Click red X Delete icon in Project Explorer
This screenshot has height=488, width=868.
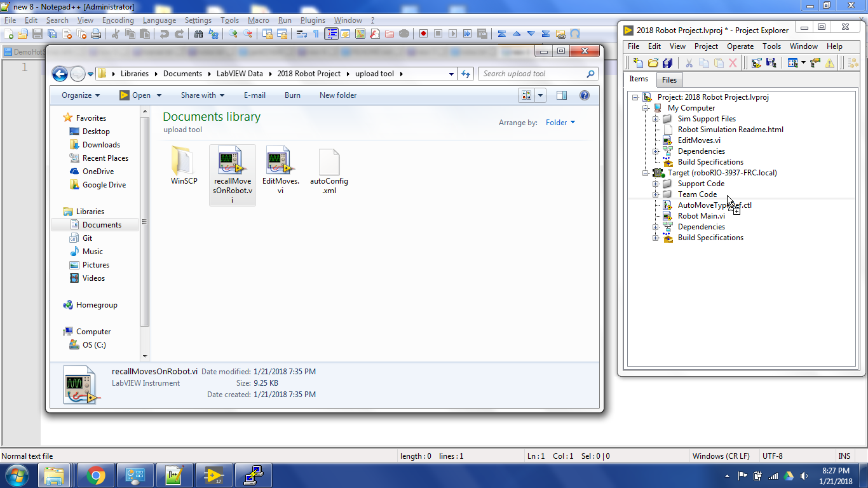coord(733,63)
